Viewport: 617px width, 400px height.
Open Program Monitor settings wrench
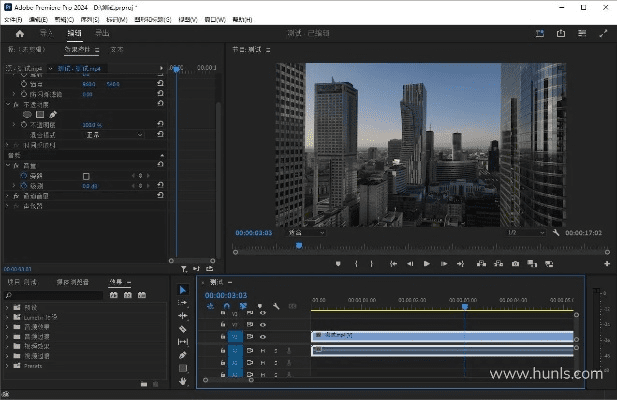tap(556, 232)
